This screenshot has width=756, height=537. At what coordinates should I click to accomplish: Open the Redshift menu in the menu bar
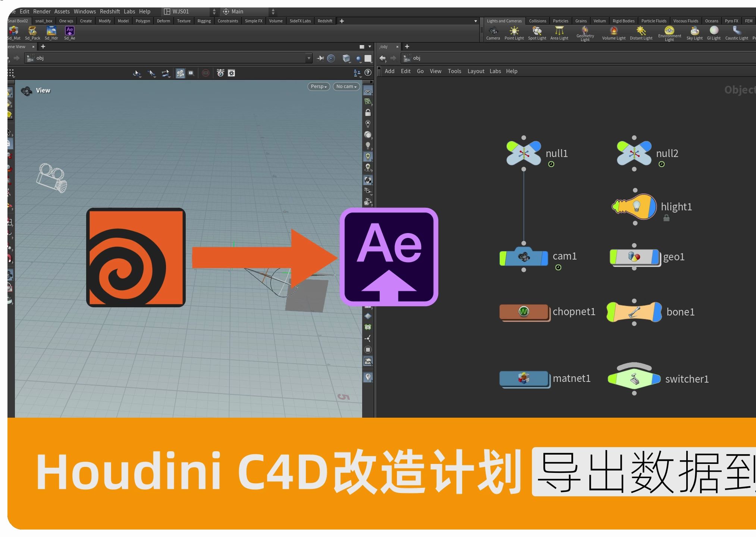coord(110,12)
